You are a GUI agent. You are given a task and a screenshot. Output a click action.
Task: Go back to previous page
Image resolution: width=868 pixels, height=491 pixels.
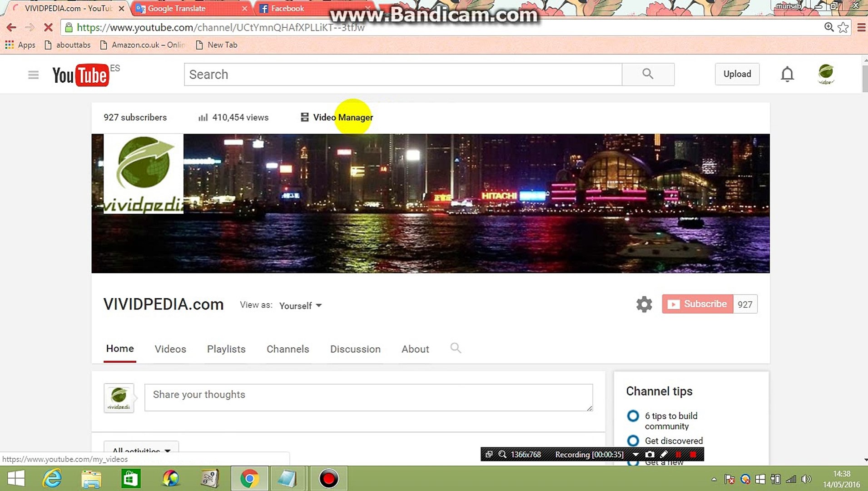click(x=11, y=27)
